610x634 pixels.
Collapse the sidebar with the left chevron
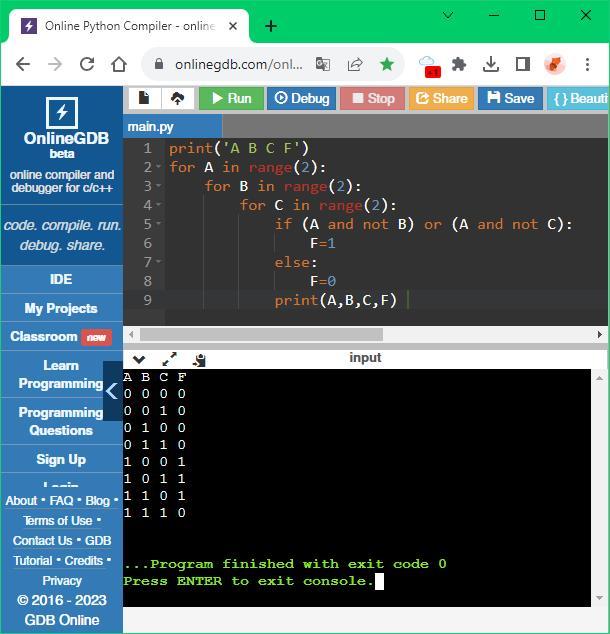tap(112, 391)
